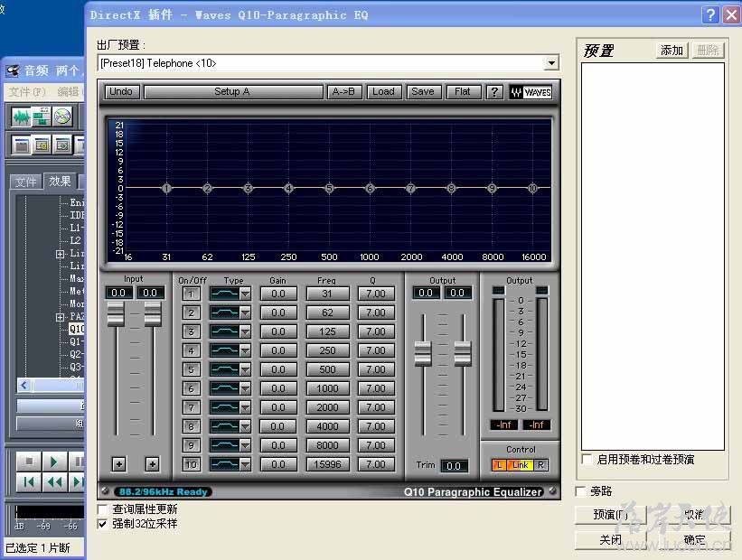The image size is (742, 560).
Task: Click the Waves logo button
Action: (x=531, y=92)
